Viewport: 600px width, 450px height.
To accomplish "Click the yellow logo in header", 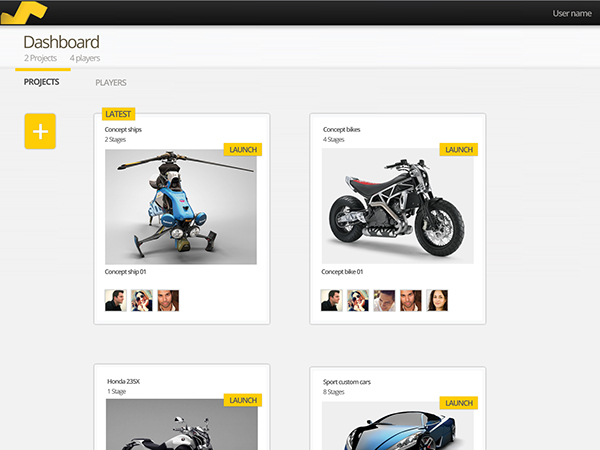I will click(x=24, y=13).
